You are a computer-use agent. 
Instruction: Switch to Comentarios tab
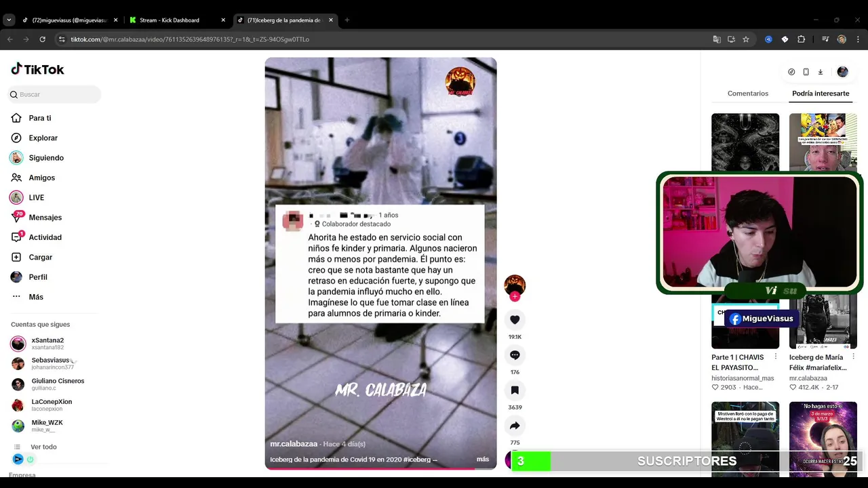point(748,94)
